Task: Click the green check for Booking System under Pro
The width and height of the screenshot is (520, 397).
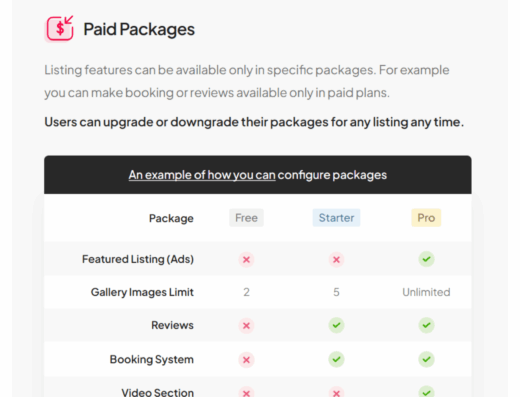Action: (x=426, y=359)
